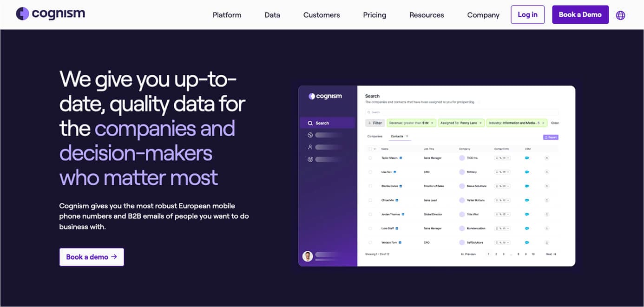Viewport: 644px width, 307px height.
Task: Click the person icon in the dashboard sidebar
Action: click(x=310, y=147)
